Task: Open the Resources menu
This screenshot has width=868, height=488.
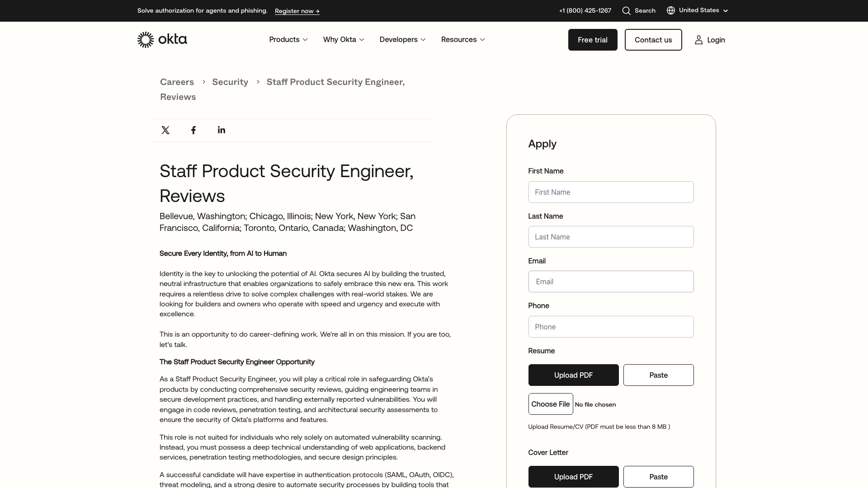Action: [x=463, y=40]
